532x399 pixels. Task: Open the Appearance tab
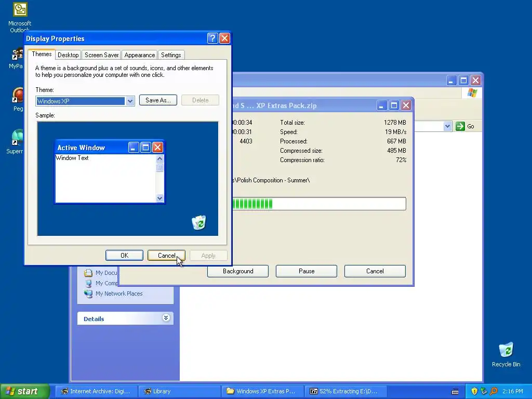[x=139, y=55]
